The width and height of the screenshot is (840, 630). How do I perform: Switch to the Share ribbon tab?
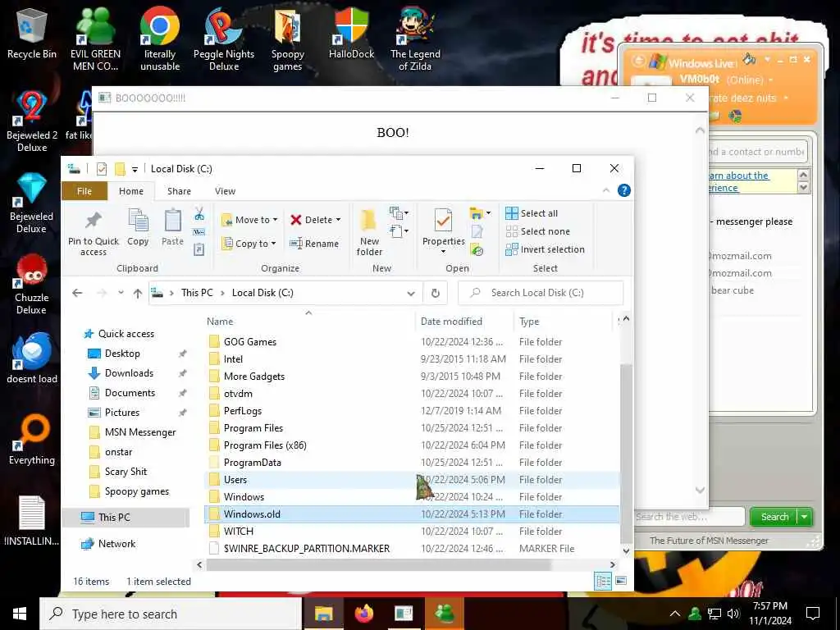point(179,191)
